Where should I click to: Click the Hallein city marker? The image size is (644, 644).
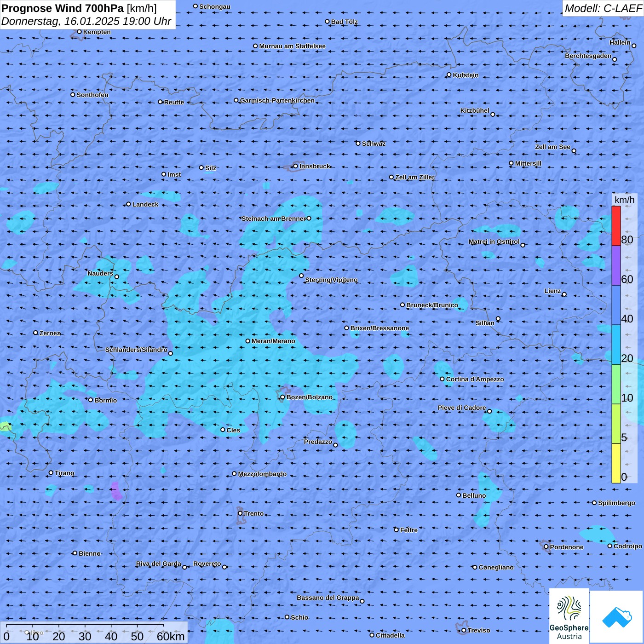(x=634, y=46)
